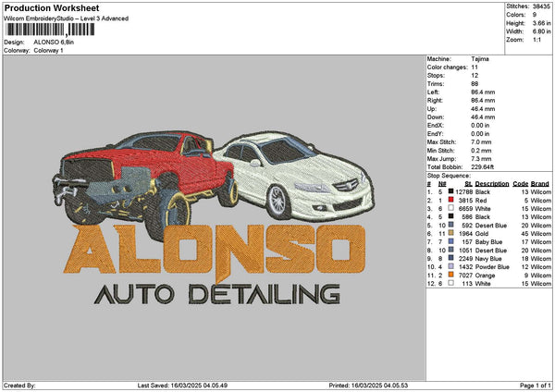Click the Code column header
This screenshot has width=555, height=392.
[x=520, y=183]
